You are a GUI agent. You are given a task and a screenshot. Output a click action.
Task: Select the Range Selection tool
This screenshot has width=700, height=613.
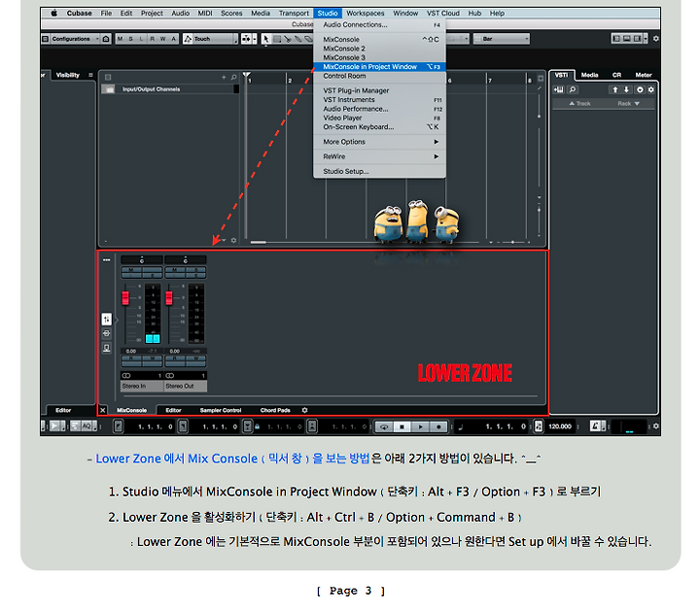[x=277, y=39]
